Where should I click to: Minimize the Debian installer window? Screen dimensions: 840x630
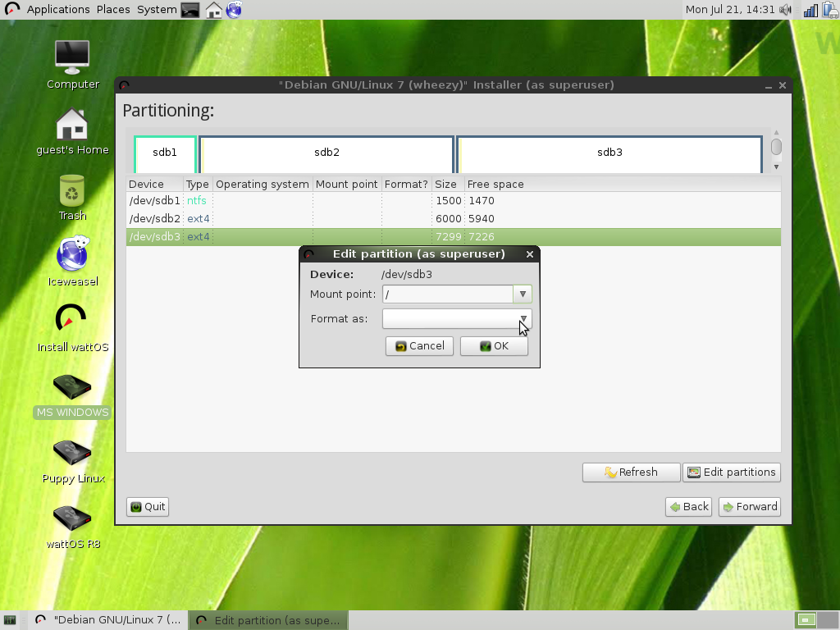[x=768, y=85]
